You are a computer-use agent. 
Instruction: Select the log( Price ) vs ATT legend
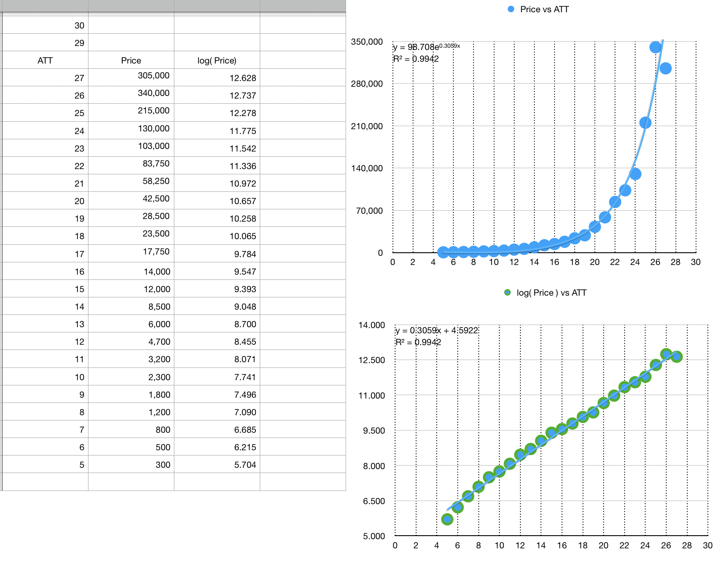[545, 293]
